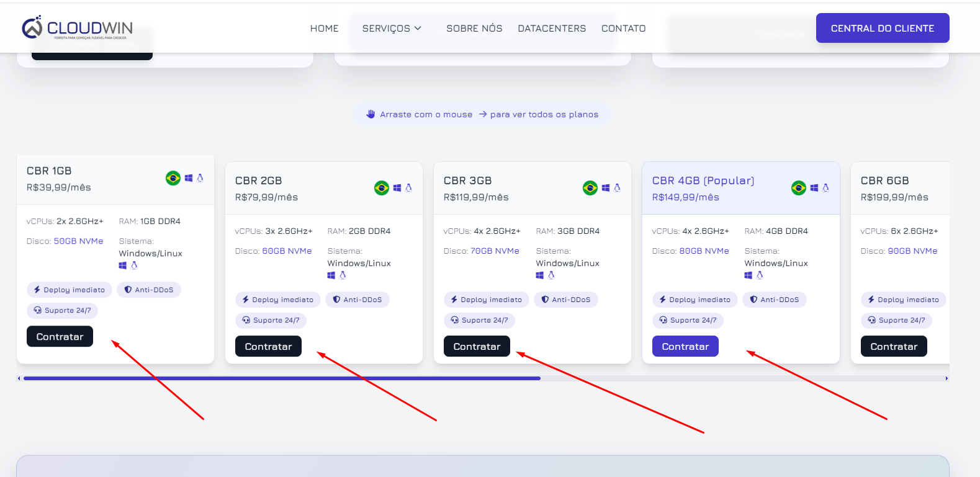Click Brazil flag icon on CBR 3GB card
Viewport: 980px width, 477px height.
pos(590,188)
